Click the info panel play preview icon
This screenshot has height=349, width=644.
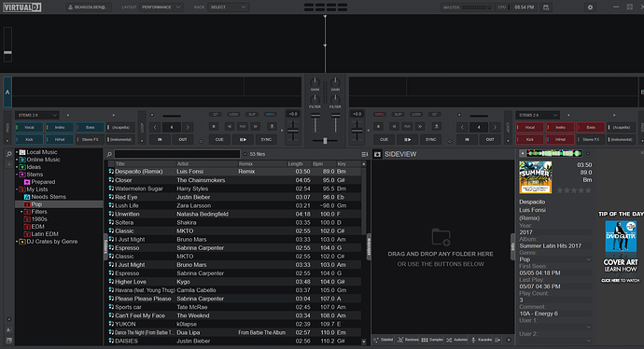pos(523,154)
